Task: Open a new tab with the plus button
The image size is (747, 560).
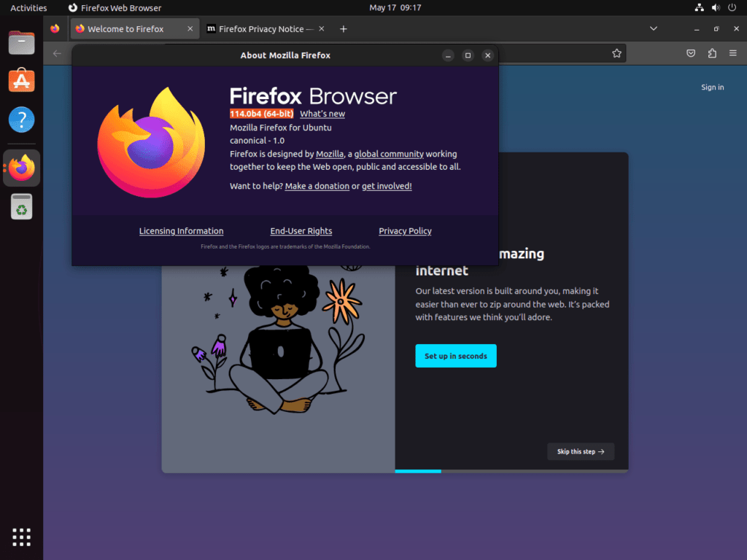Action: [x=343, y=28]
